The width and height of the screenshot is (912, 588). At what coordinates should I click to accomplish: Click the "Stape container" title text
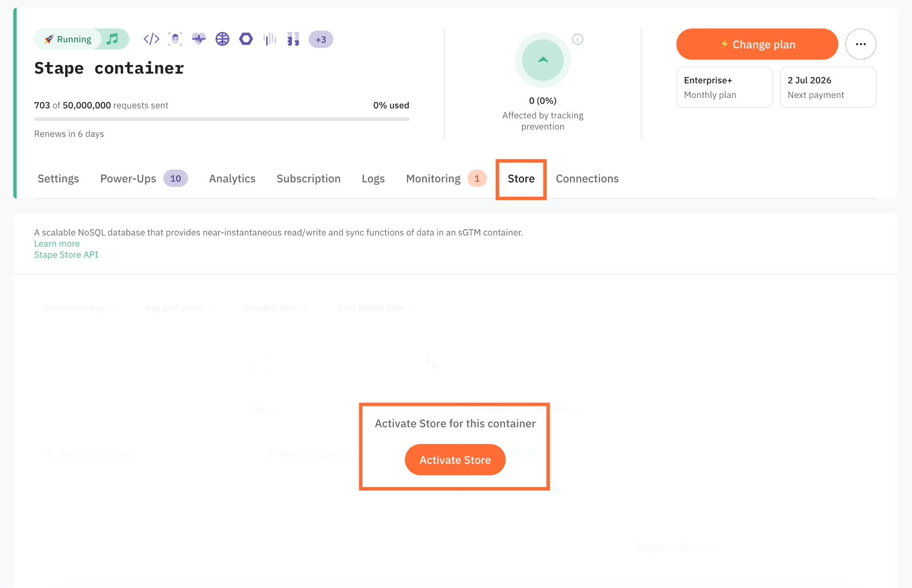tap(109, 68)
